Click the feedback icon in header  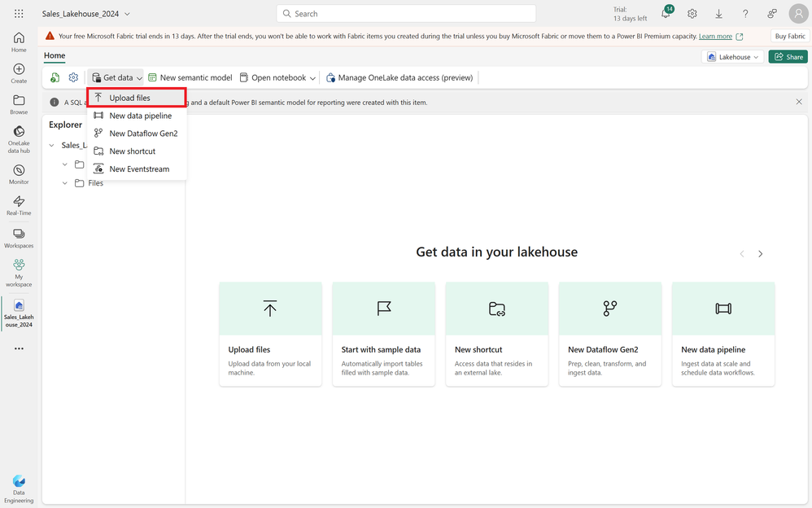point(772,14)
